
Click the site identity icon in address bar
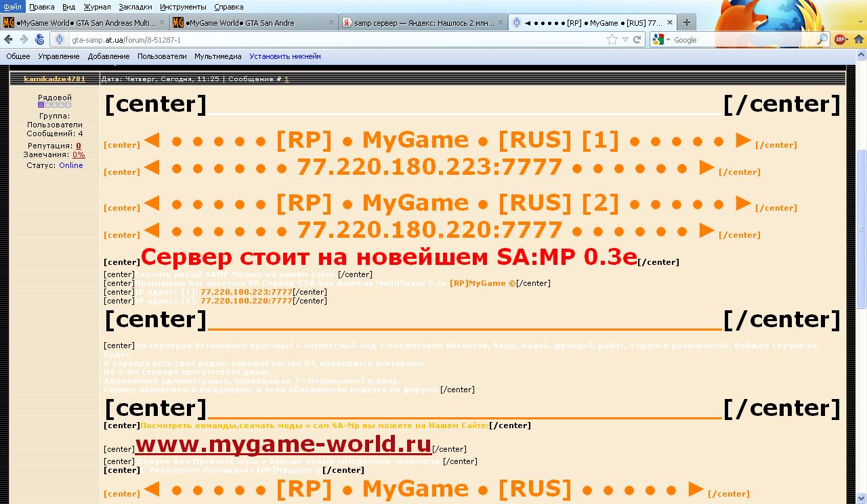coord(60,40)
